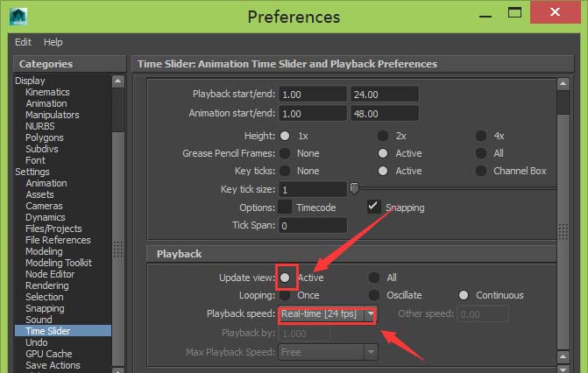Select Cameras category
The width and height of the screenshot is (588, 373).
coord(44,206)
